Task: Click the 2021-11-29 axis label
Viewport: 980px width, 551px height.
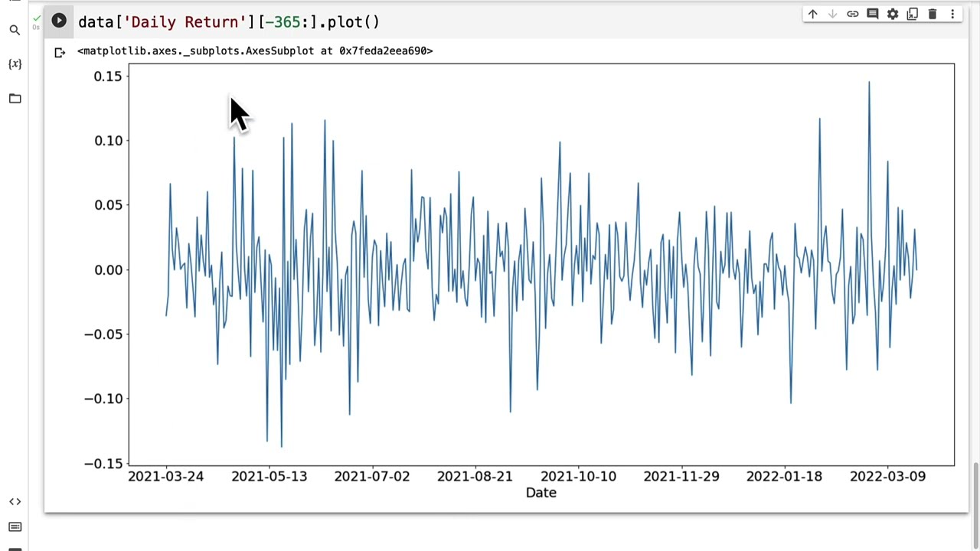Action: [681, 476]
